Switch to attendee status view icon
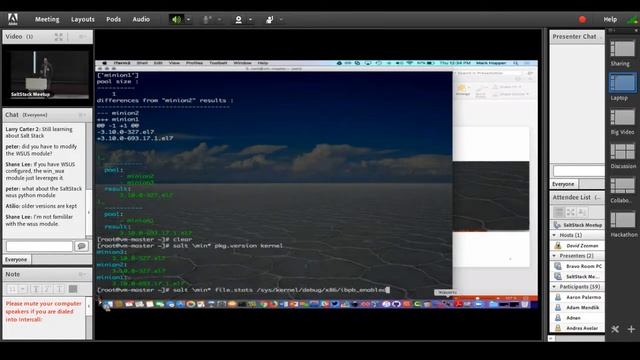Image resolution: width=640 pixels, height=360 pixels. click(582, 212)
